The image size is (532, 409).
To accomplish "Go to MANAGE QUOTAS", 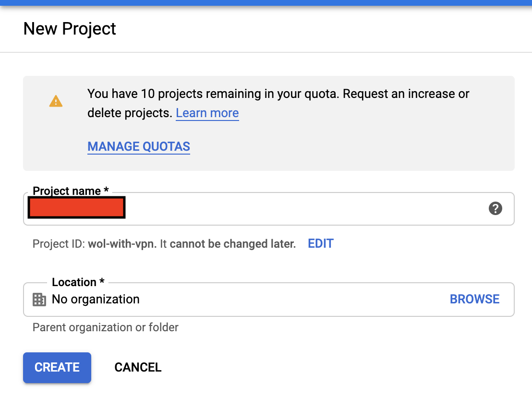I will [x=139, y=146].
